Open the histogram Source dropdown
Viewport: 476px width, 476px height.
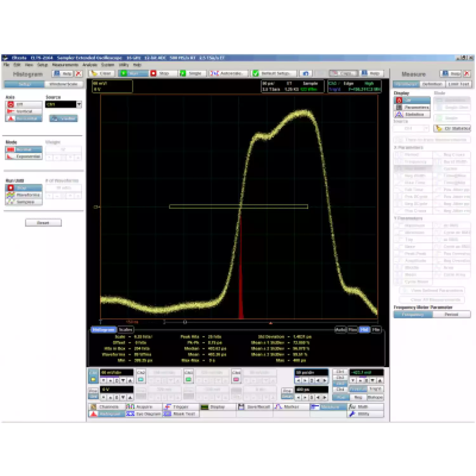[79, 104]
